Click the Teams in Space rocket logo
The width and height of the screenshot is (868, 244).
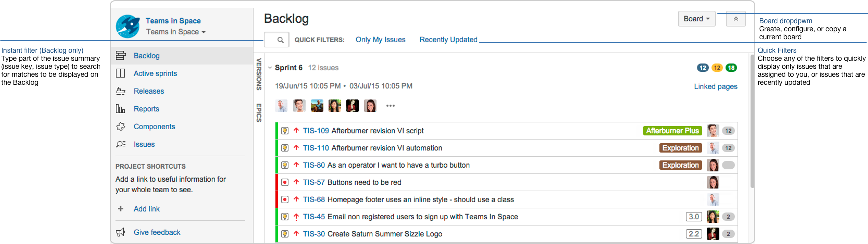tap(128, 26)
